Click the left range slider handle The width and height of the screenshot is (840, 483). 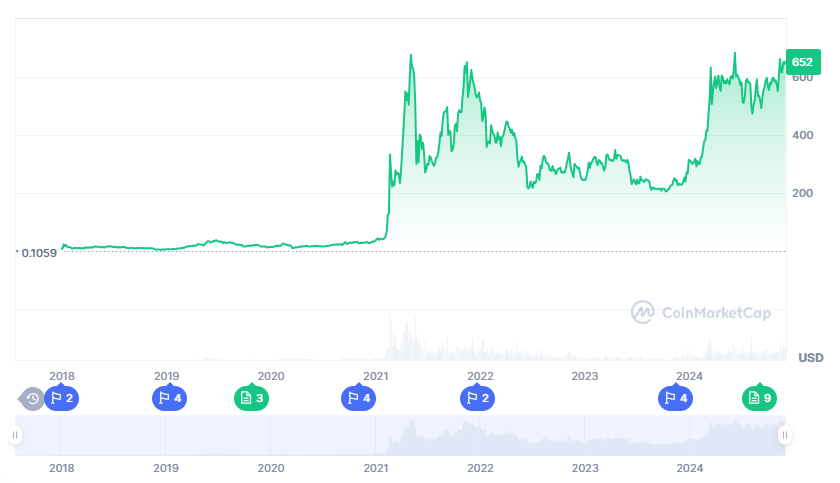(x=15, y=435)
